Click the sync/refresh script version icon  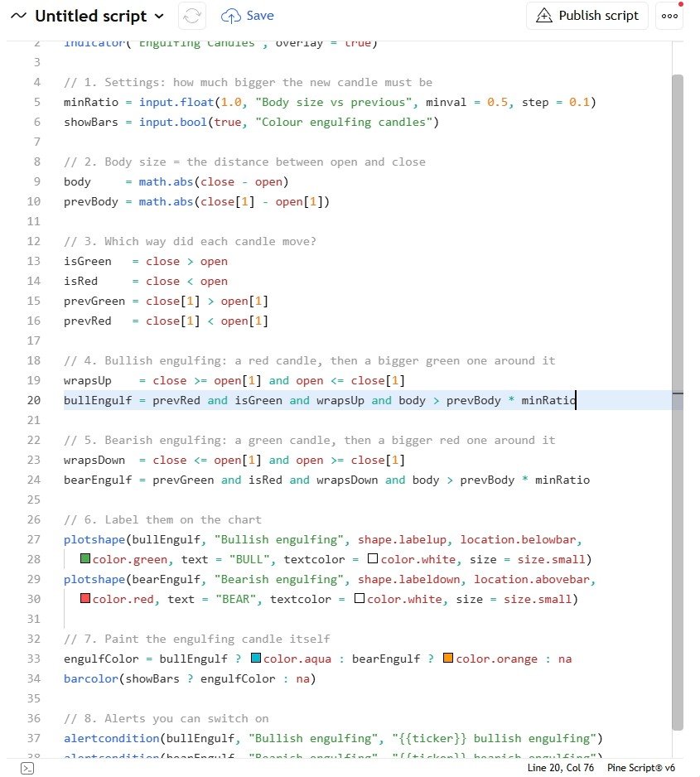click(x=192, y=16)
